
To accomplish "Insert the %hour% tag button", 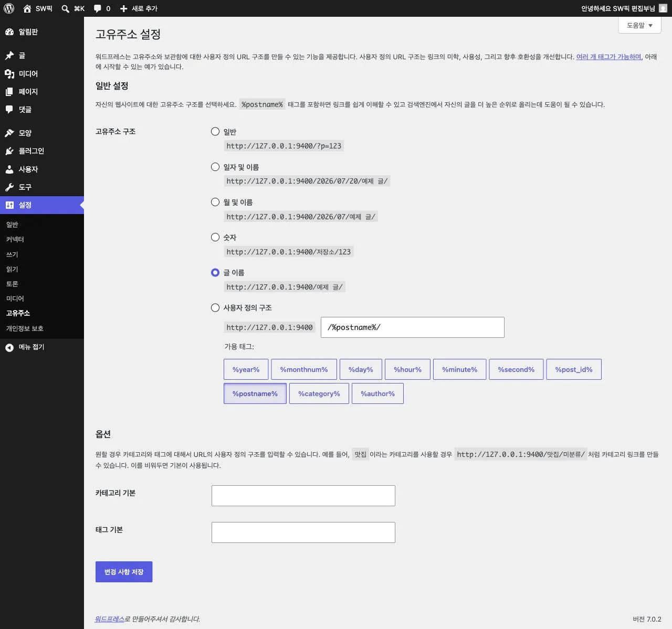I will point(407,369).
